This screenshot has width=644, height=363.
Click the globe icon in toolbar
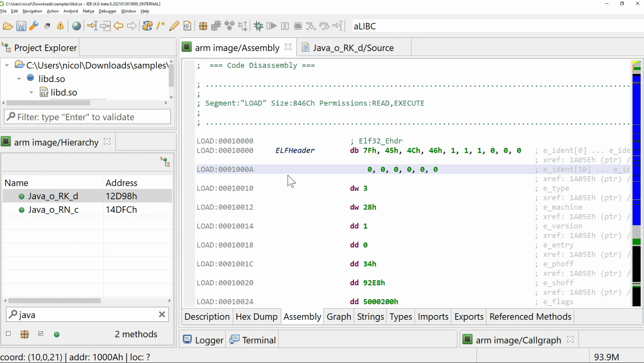[x=76, y=26]
